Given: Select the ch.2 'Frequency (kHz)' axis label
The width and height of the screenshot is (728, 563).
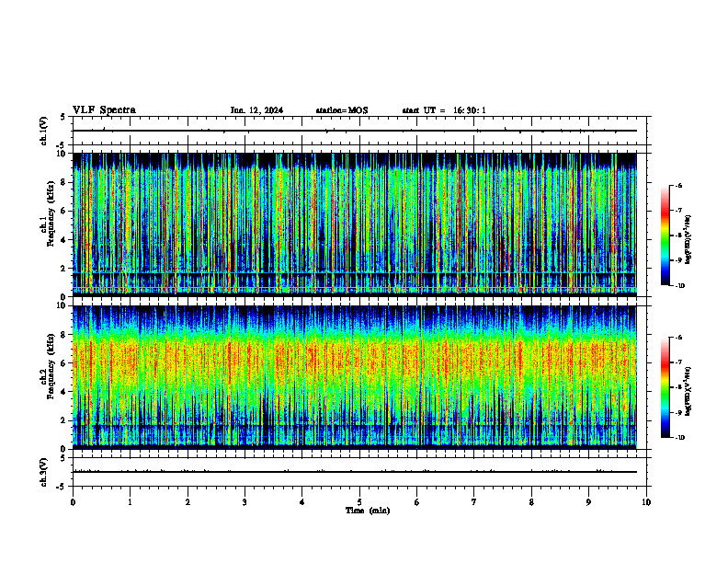Looking at the screenshot, I should [x=51, y=366].
